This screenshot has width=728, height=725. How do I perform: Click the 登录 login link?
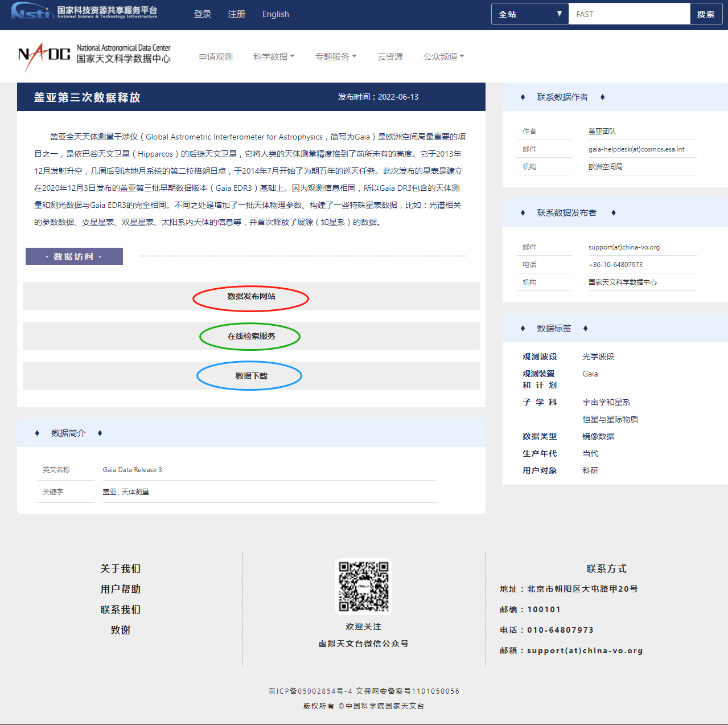pos(203,14)
